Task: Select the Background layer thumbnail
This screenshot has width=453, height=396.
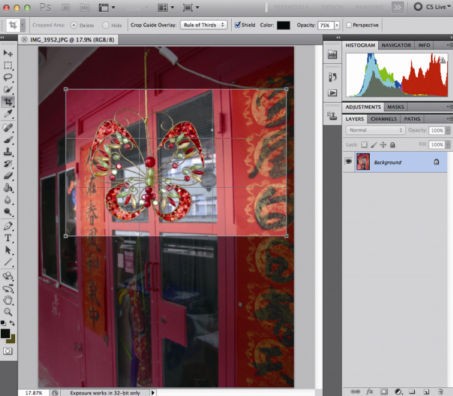Action: [363, 162]
